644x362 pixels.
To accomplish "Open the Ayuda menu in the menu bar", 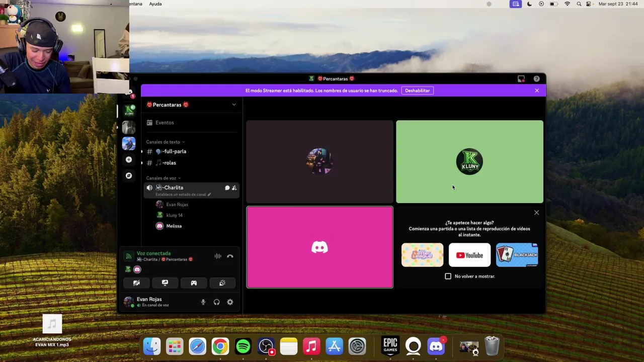I will (x=155, y=4).
